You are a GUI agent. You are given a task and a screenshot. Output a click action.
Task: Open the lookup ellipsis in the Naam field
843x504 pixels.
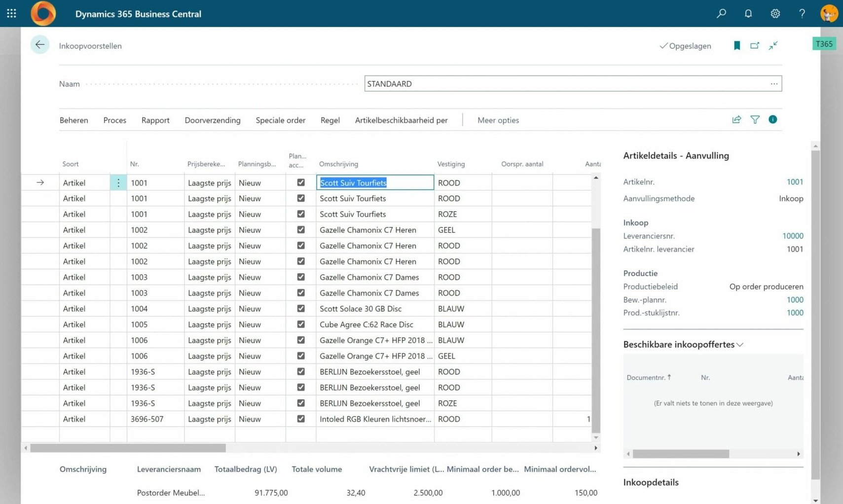(774, 84)
